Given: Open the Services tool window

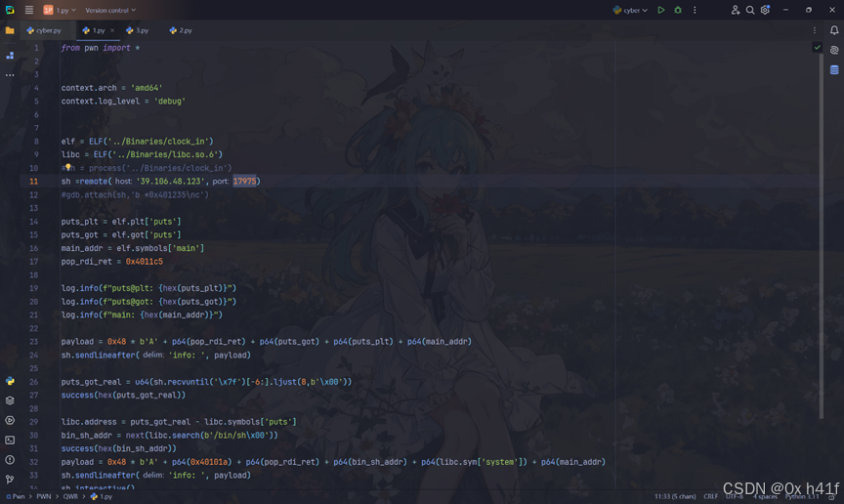Looking at the screenshot, I should [10, 421].
